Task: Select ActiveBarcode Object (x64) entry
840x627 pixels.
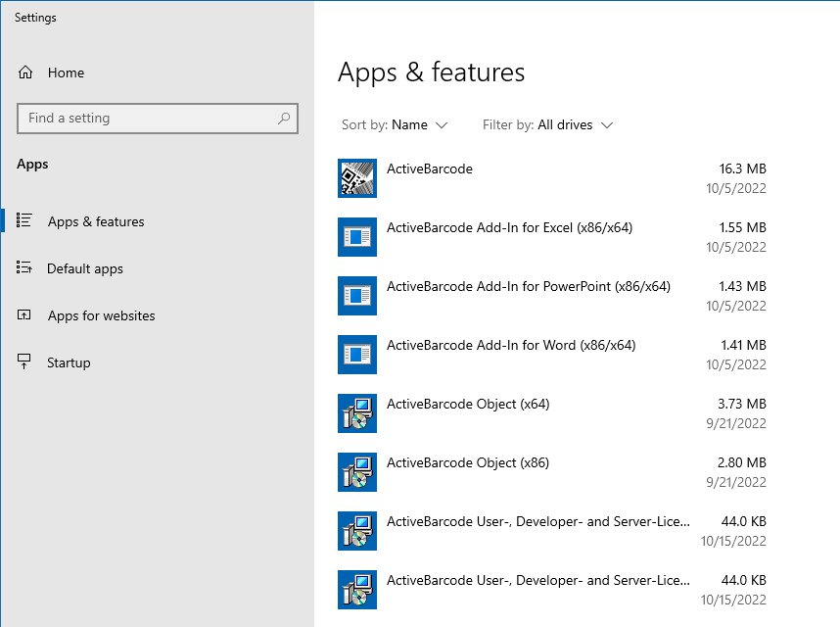Action: pyautogui.click(x=552, y=413)
